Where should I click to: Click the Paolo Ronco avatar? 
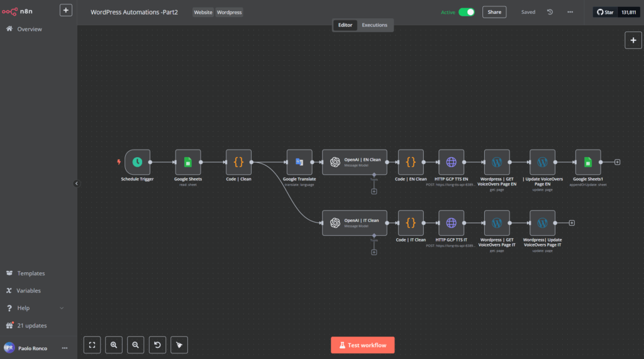(x=9, y=348)
